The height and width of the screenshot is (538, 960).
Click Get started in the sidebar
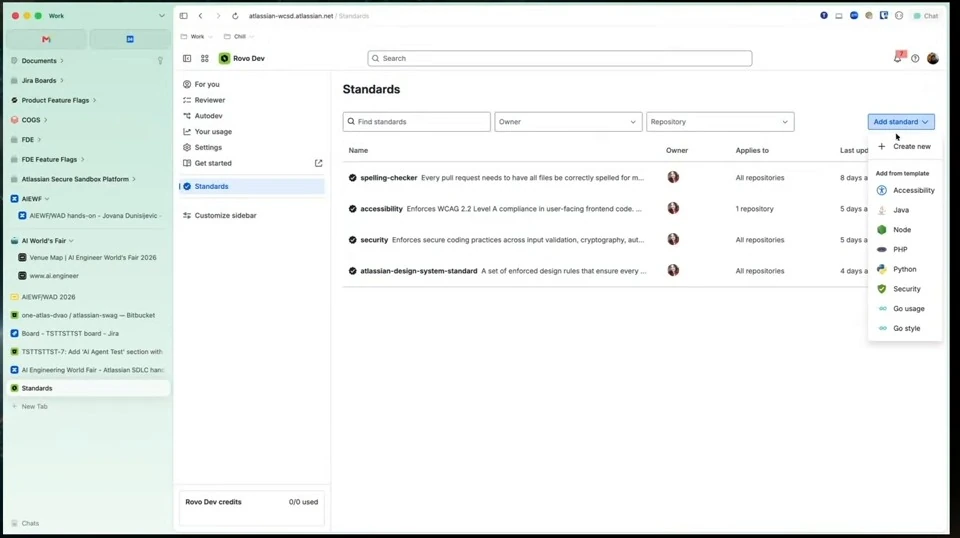(213, 163)
